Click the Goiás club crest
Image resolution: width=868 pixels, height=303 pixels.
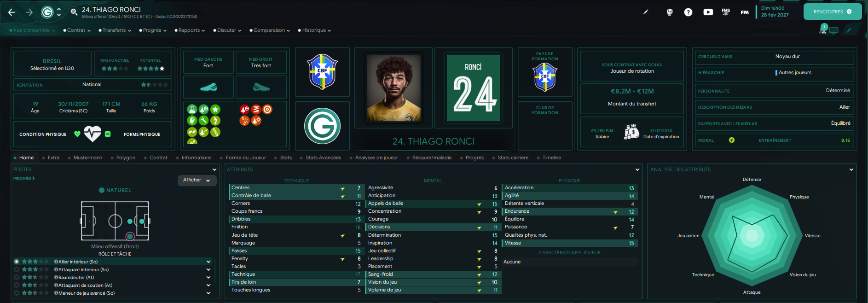click(x=322, y=126)
